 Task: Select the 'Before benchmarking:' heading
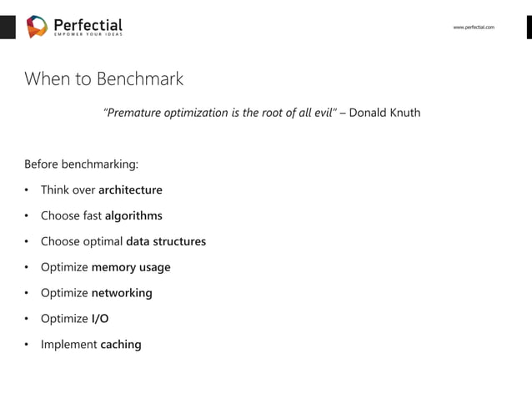pyautogui.click(x=82, y=164)
